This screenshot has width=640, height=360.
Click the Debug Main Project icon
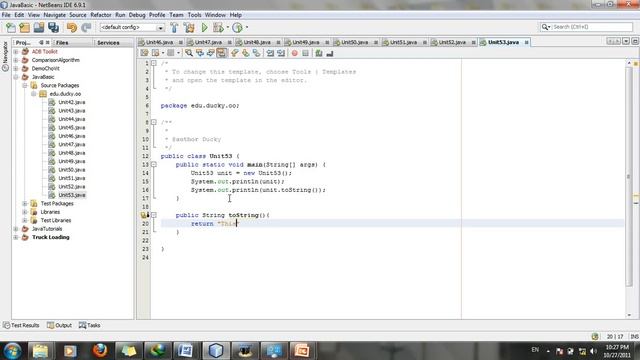coord(218,27)
